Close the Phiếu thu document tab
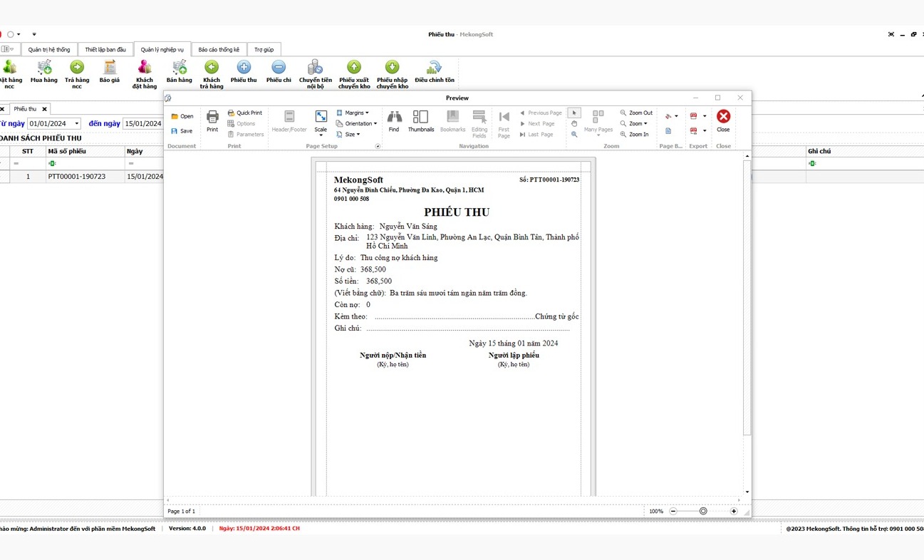The image size is (924, 560). (x=44, y=109)
